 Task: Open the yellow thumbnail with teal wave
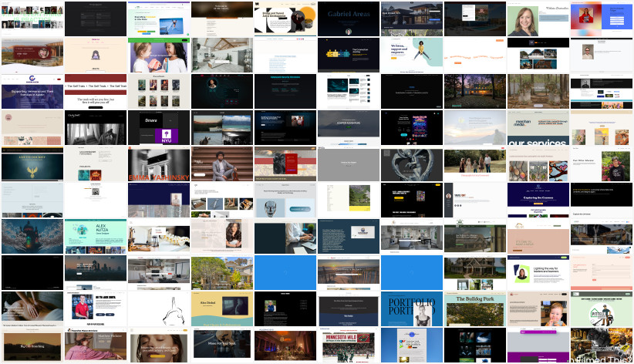coord(222,309)
